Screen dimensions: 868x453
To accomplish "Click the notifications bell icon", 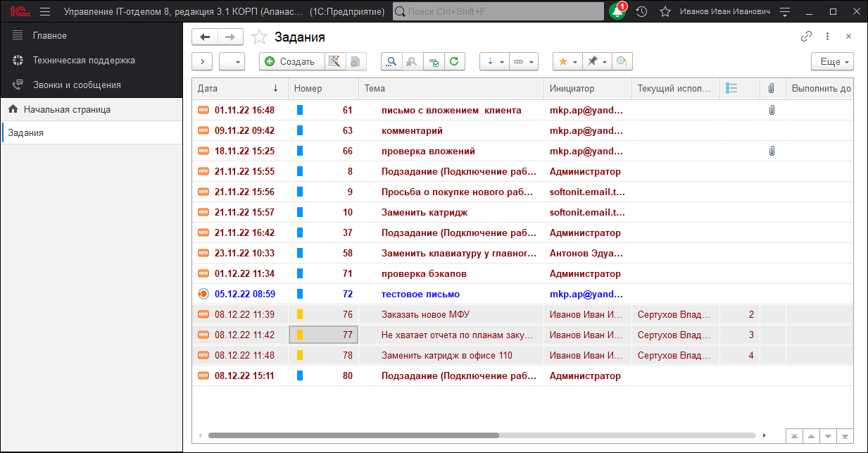I will (x=617, y=12).
